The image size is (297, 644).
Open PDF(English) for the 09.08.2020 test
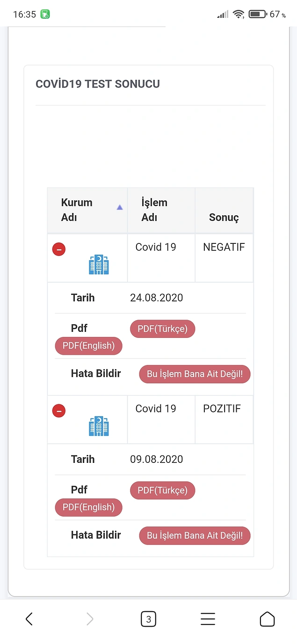tap(88, 508)
